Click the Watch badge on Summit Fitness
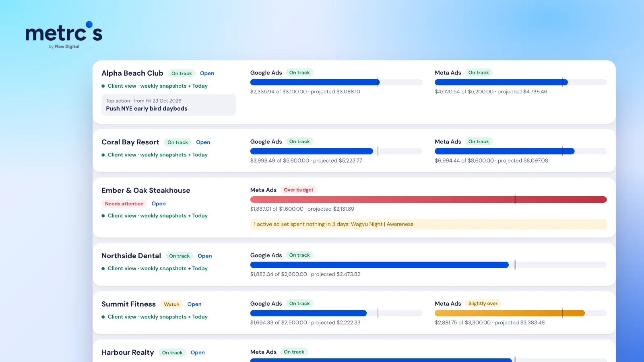 171,304
